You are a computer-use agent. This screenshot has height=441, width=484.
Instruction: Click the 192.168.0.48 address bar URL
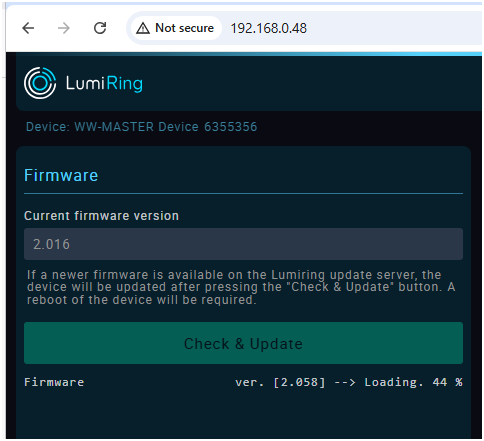pyautogui.click(x=269, y=28)
